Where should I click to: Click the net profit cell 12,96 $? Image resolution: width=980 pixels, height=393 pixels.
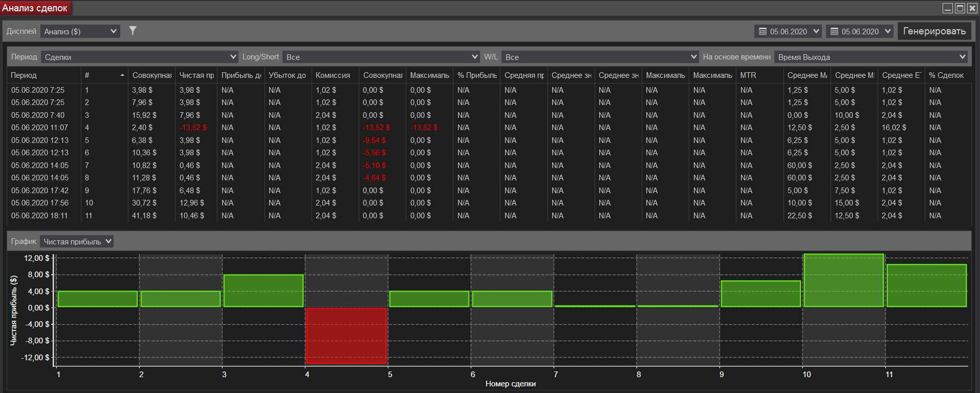click(192, 203)
